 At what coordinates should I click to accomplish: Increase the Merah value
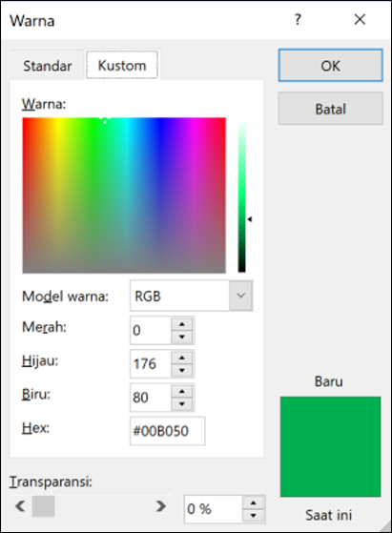[182, 324]
